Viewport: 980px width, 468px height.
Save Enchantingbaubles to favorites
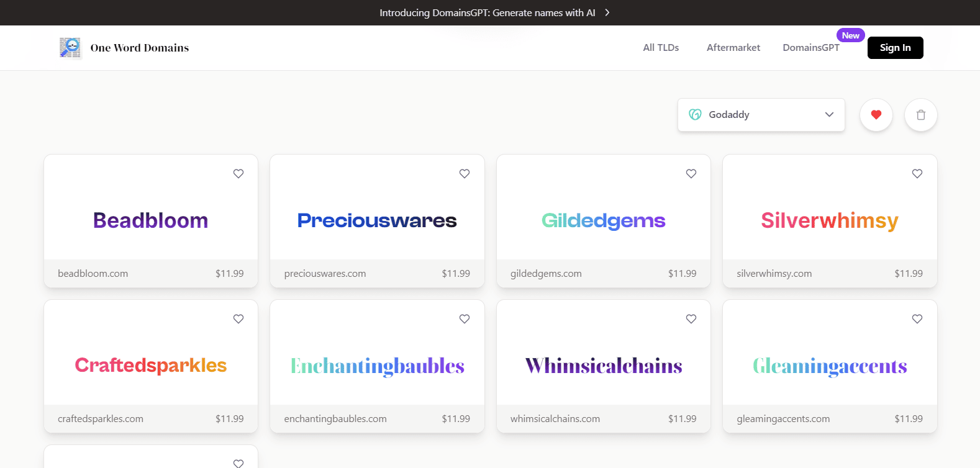point(465,319)
